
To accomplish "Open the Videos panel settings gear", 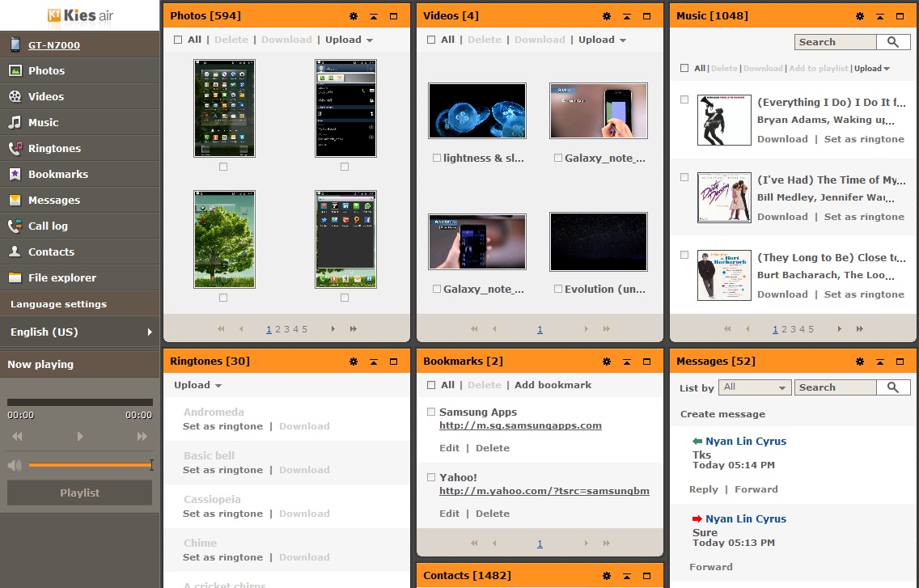I will (607, 16).
